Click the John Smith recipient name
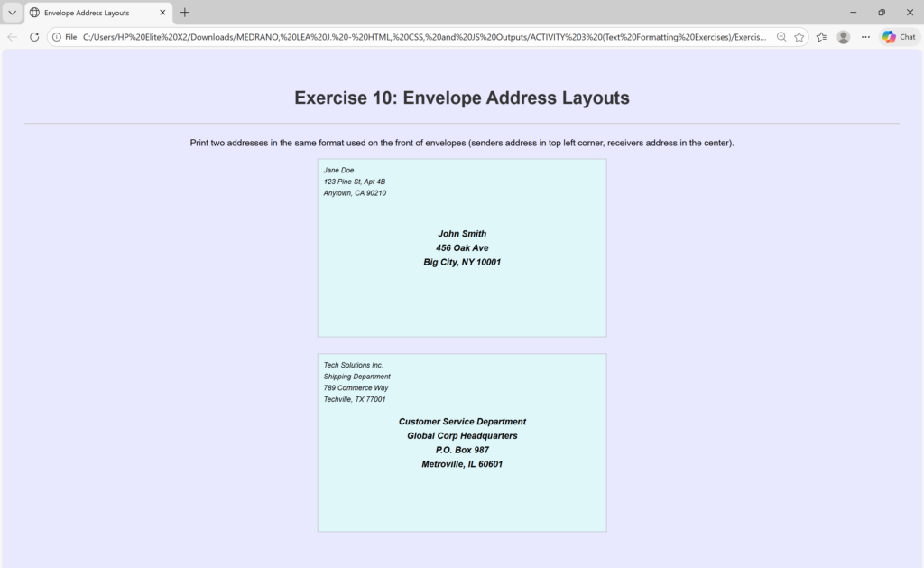 point(462,234)
